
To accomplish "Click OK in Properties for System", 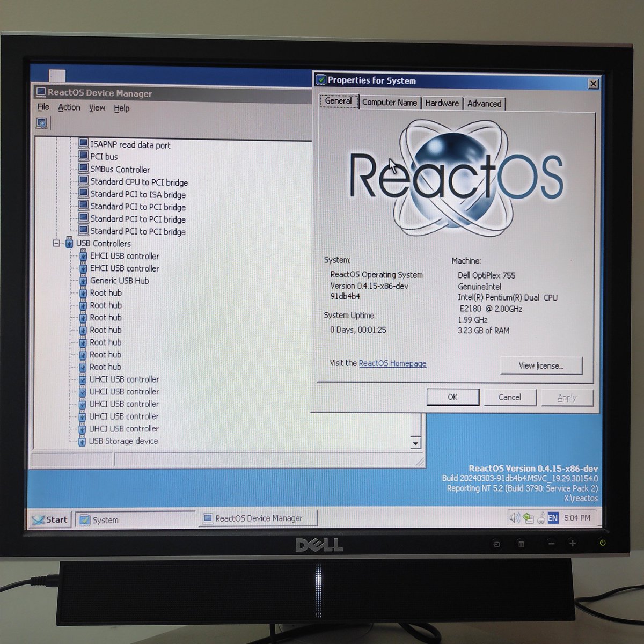I will tap(452, 397).
